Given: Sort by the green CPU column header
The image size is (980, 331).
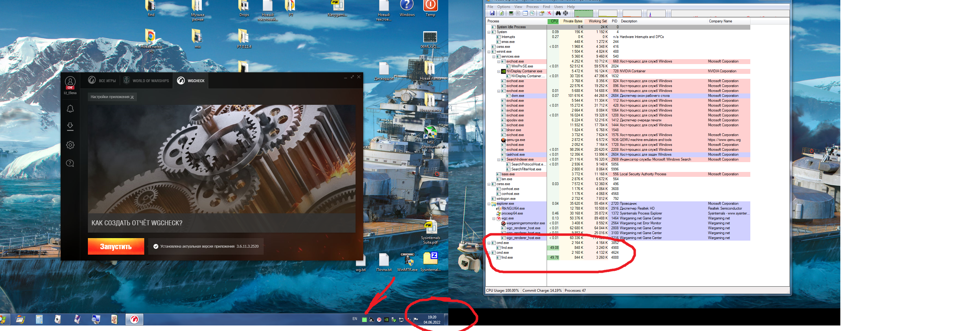Looking at the screenshot, I should [554, 21].
